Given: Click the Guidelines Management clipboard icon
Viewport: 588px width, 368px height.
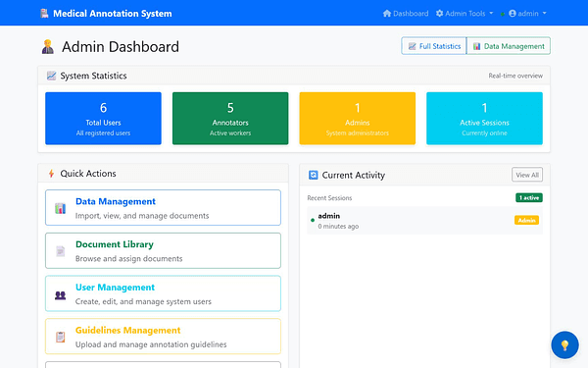Looking at the screenshot, I should pos(60,337).
